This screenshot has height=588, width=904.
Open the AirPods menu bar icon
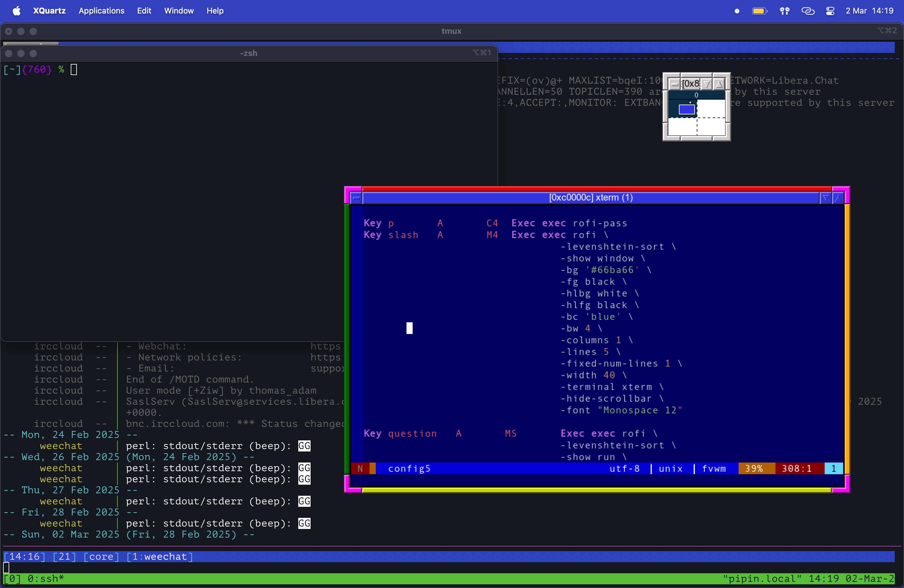(784, 11)
